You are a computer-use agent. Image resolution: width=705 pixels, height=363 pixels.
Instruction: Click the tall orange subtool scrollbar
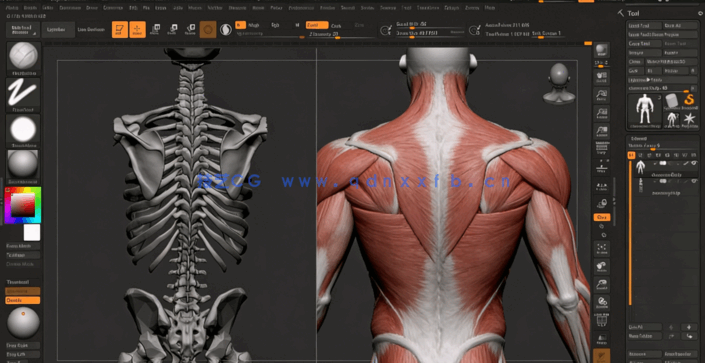pyautogui.click(x=630, y=233)
